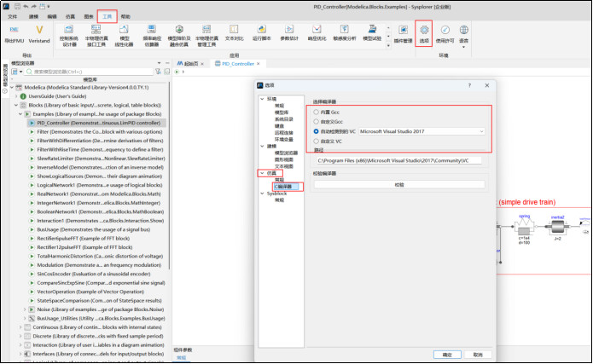
Task: Select 模型库 in options tree
Action: coord(282,113)
